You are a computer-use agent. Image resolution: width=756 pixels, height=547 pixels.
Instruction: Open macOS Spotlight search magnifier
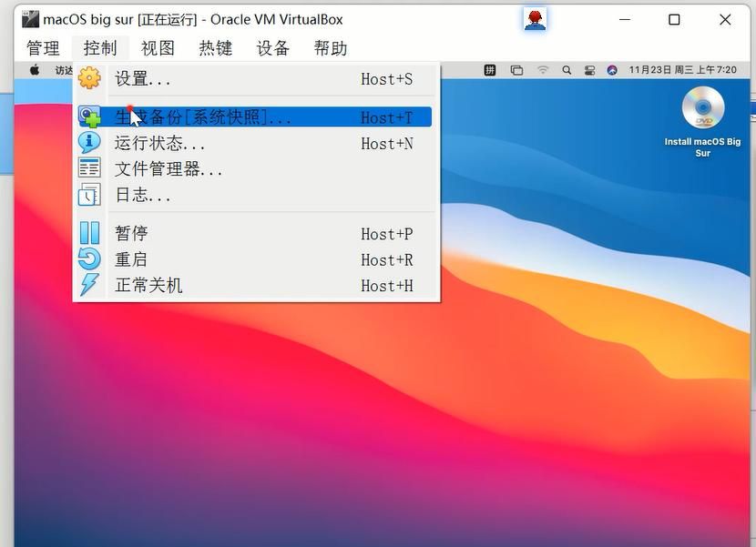coord(567,70)
